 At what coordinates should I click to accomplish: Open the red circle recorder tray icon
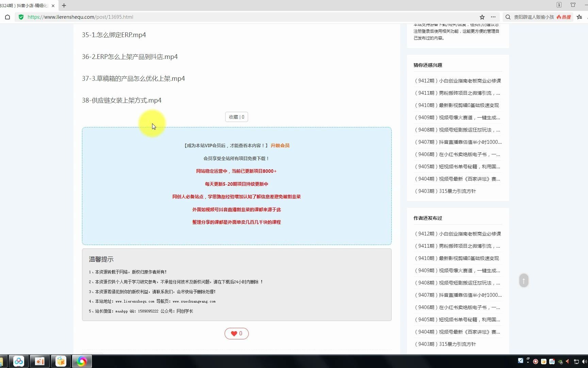[536, 362]
